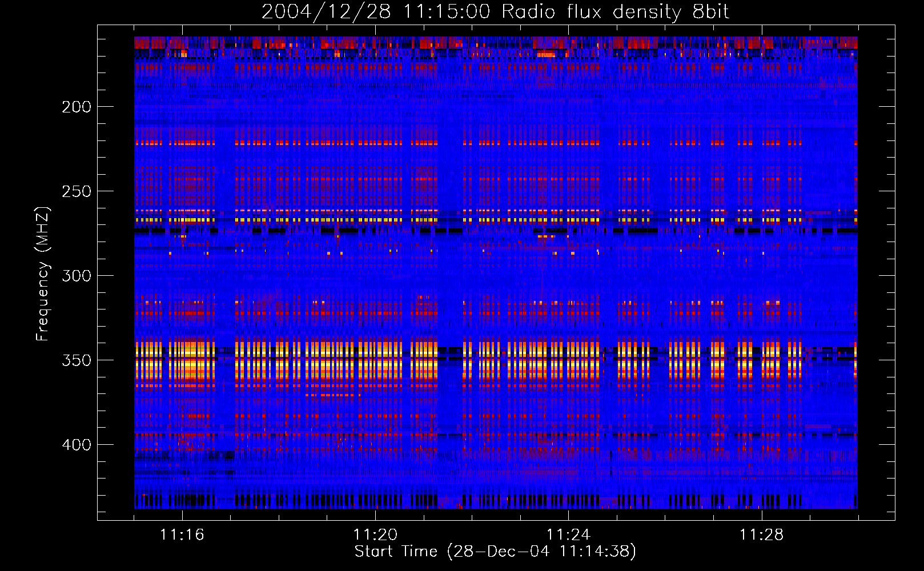Image resolution: width=924 pixels, height=571 pixels.
Task: Click the 11:28 time tick label
Action: (x=761, y=534)
